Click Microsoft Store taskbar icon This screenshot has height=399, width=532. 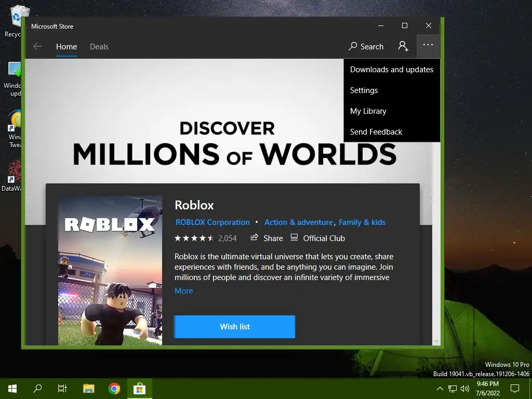[x=139, y=389]
